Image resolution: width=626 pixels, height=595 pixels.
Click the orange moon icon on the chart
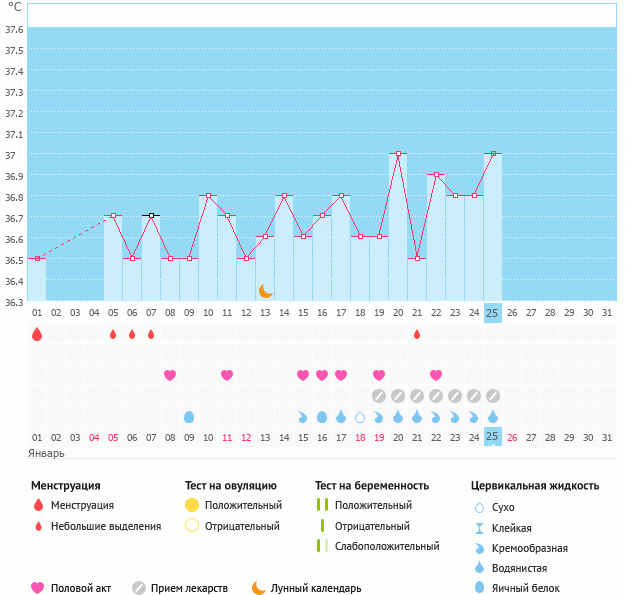(265, 291)
